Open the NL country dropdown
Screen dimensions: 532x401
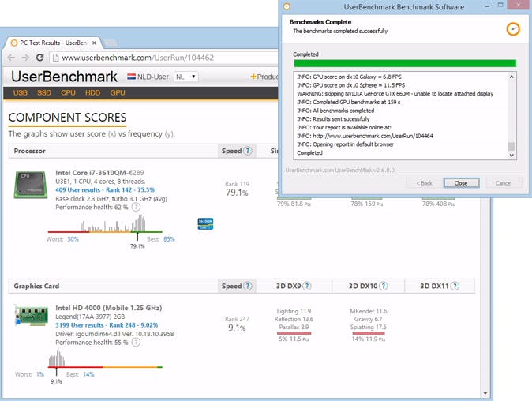[185, 77]
